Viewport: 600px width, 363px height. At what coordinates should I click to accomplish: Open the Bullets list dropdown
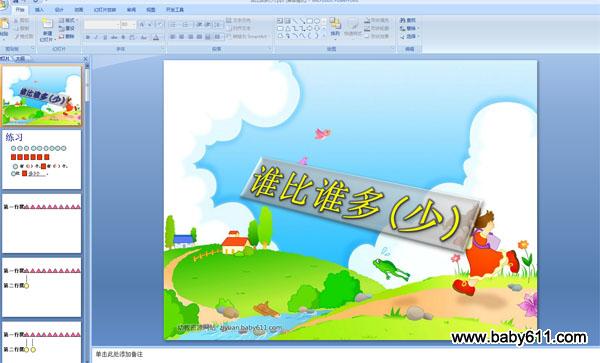pyautogui.click(x=174, y=24)
